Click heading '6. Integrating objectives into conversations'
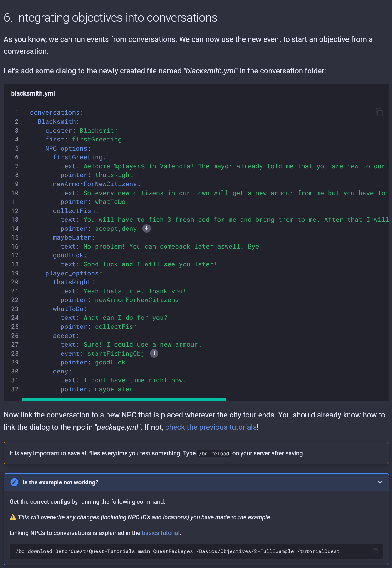Viewport: 392px width, 568px height. point(111,18)
